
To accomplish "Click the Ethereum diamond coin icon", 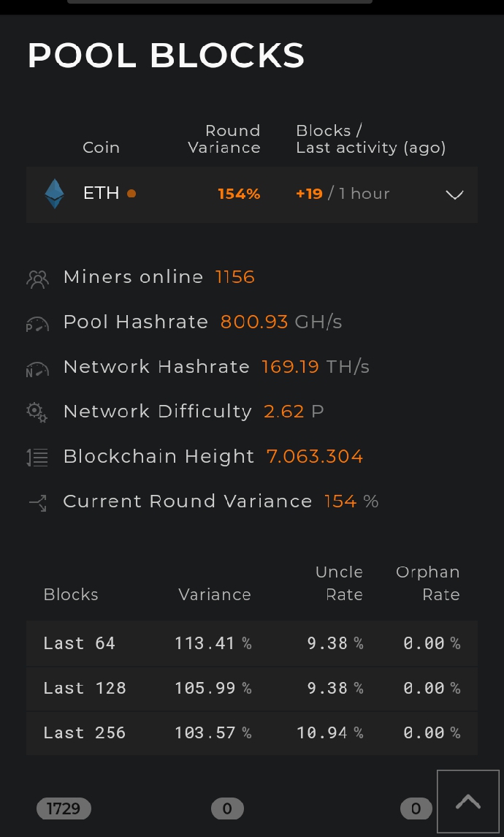I will (x=54, y=193).
